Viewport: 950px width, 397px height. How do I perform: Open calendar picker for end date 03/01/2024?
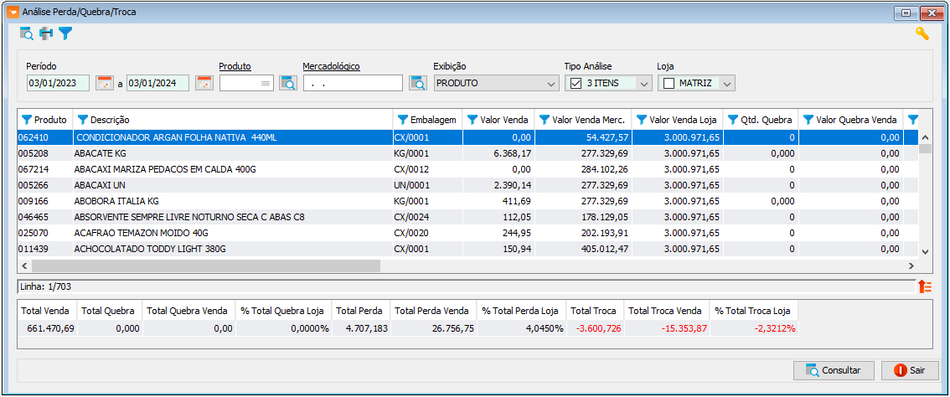click(x=204, y=83)
